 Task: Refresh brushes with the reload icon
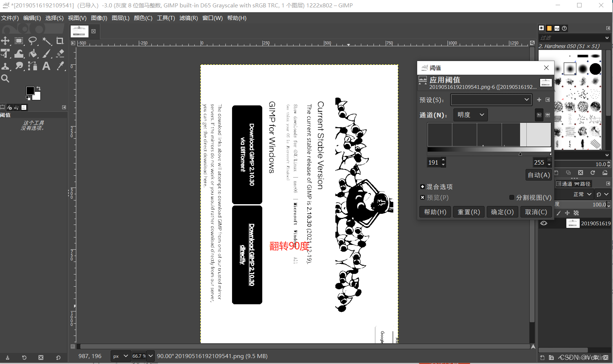coord(593,173)
